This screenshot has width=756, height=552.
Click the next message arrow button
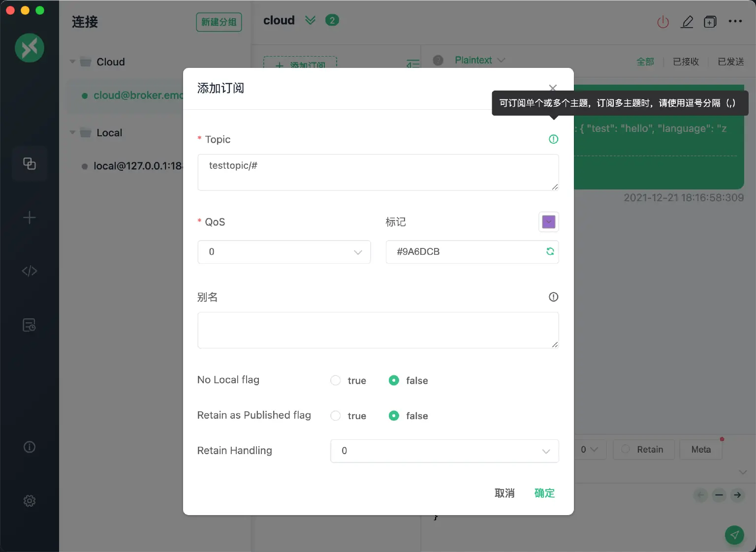737,495
